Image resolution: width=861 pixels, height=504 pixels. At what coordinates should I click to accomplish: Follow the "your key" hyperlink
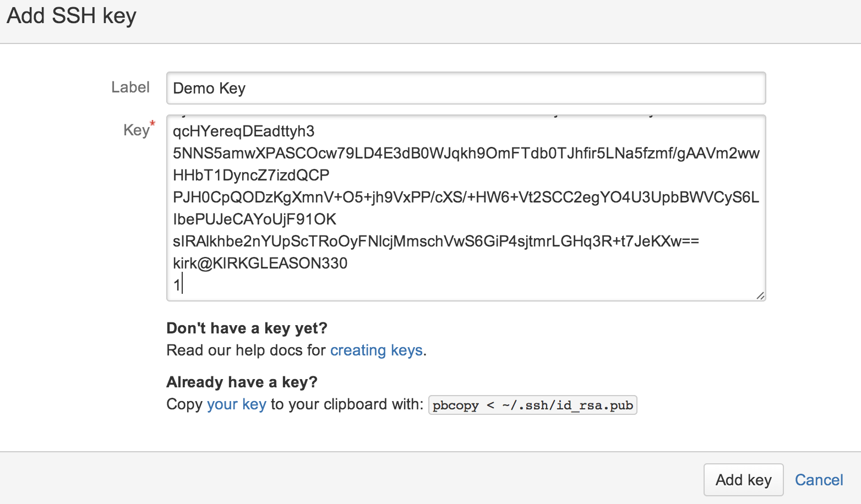click(x=237, y=404)
